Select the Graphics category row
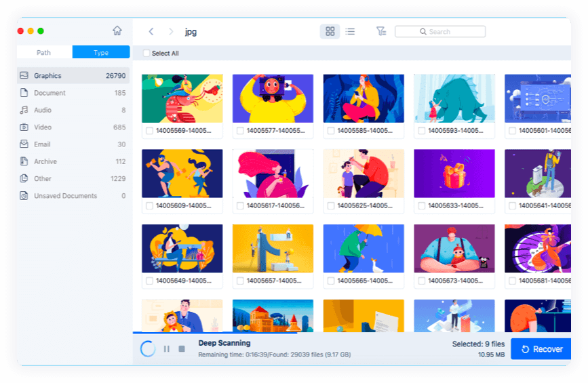This screenshot has height=383, width=588. [x=73, y=75]
